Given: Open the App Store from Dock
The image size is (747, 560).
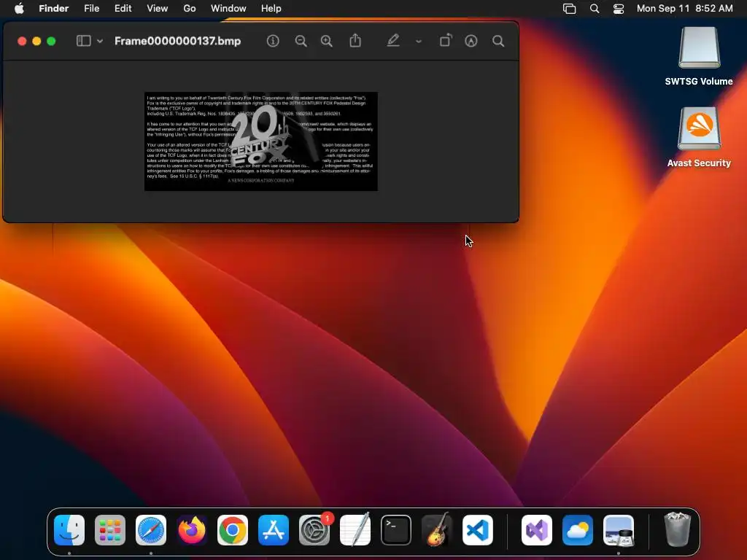Looking at the screenshot, I should 274,530.
